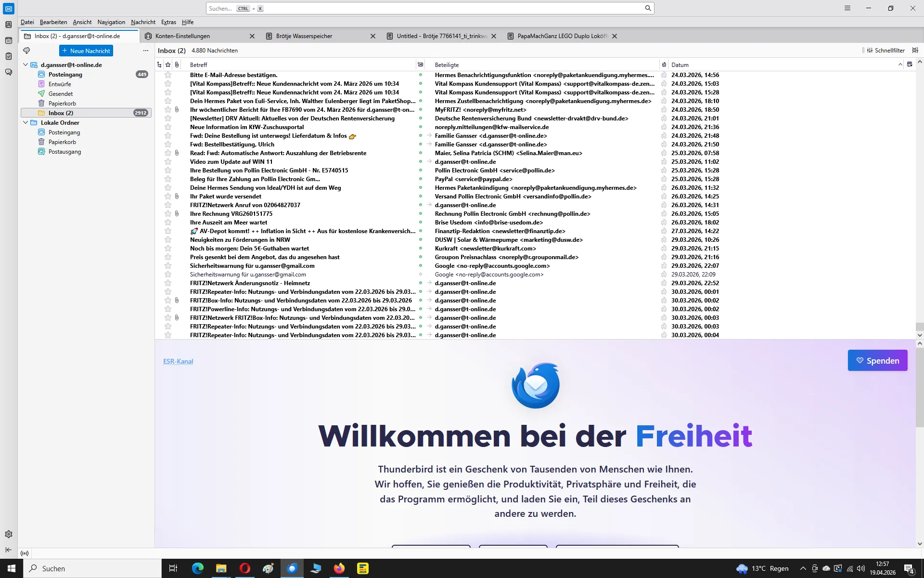Screen dimensions: 924x578
Task: Star the 'Video zum Update auf WIN 11' message
Action: pos(168,162)
